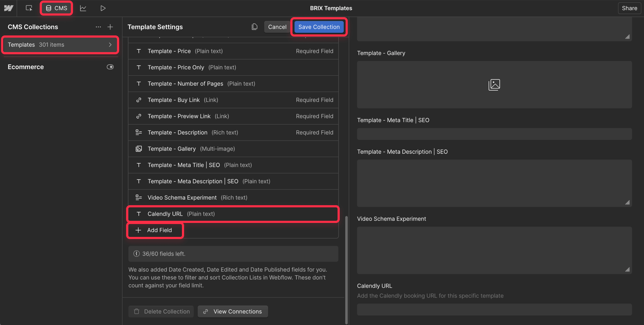
Task: Click the multi-image icon on Gallery row
Action: pos(139,149)
